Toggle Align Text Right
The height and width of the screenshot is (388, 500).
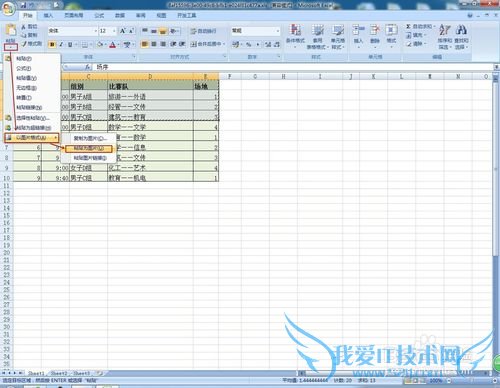tap(163, 44)
